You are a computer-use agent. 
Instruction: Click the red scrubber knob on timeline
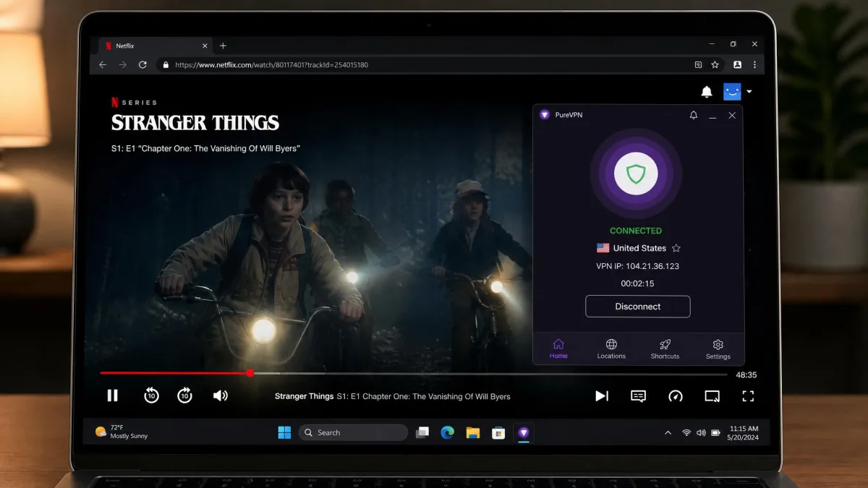pyautogui.click(x=250, y=373)
